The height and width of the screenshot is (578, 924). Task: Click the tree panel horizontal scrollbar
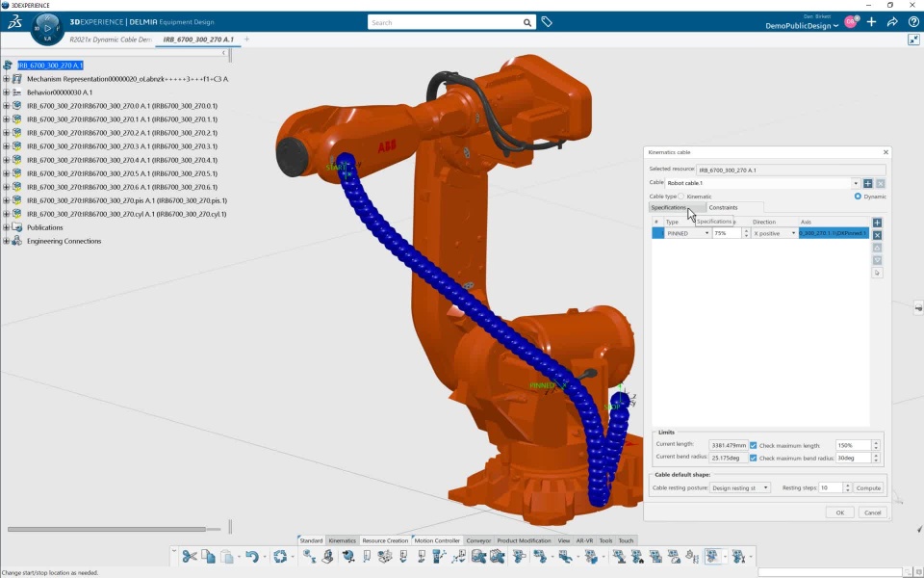click(x=107, y=529)
